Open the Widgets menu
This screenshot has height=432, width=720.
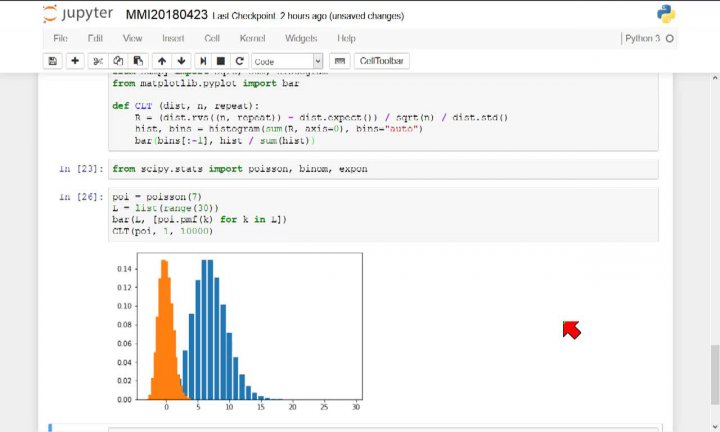point(301,38)
